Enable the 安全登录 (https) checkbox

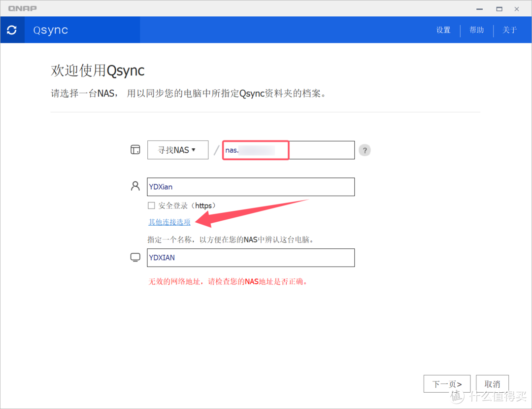pyautogui.click(x=152, y=205)
